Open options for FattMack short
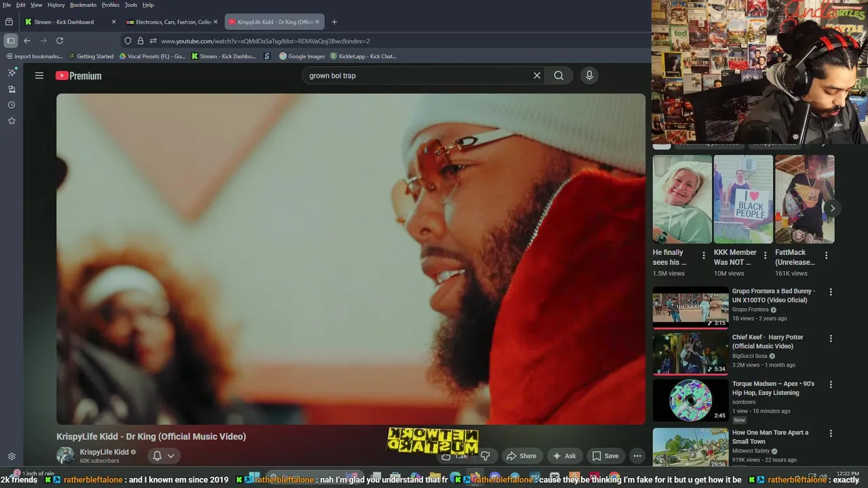The width and height of the screenshot is (868, 488). click(826, 256)
